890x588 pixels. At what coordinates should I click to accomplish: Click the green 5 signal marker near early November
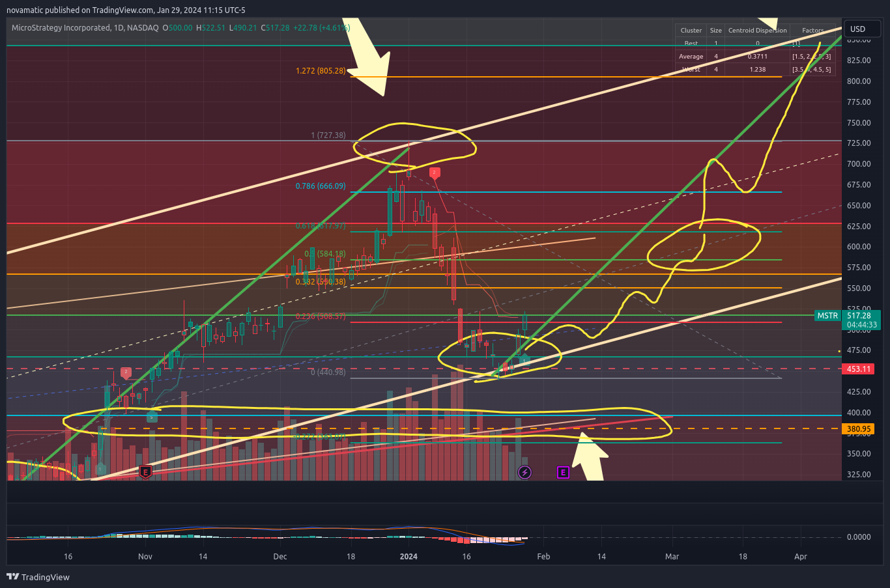click(151, 417)
